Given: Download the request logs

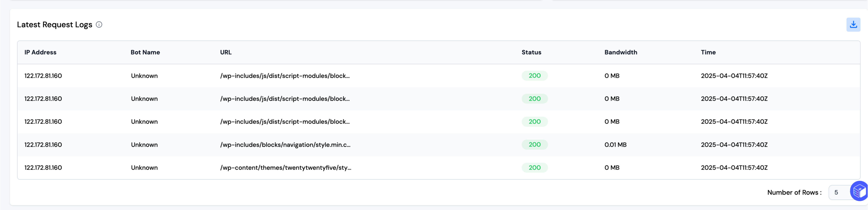Looking at the screenshot, I should pos(853,25).
